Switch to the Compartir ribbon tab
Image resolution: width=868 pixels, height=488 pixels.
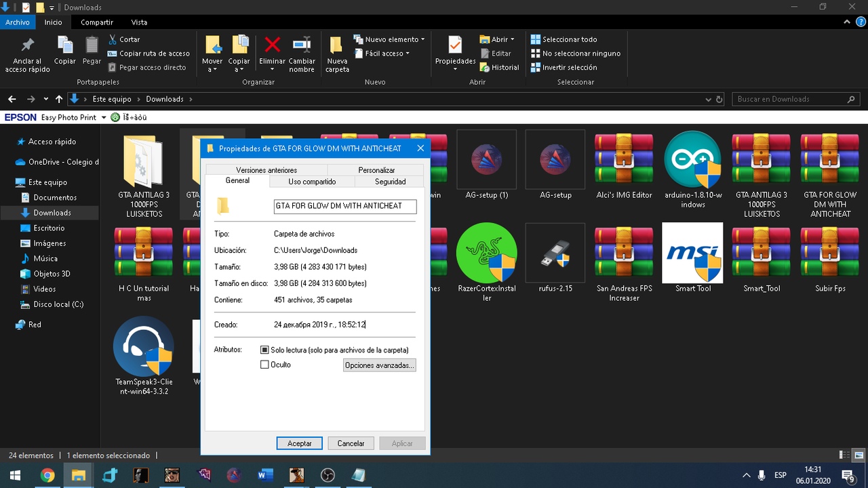[x=97, y=22]
